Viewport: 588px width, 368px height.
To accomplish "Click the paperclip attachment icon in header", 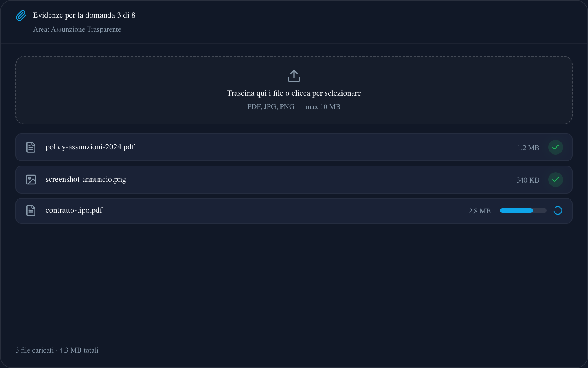I will 21,15.
